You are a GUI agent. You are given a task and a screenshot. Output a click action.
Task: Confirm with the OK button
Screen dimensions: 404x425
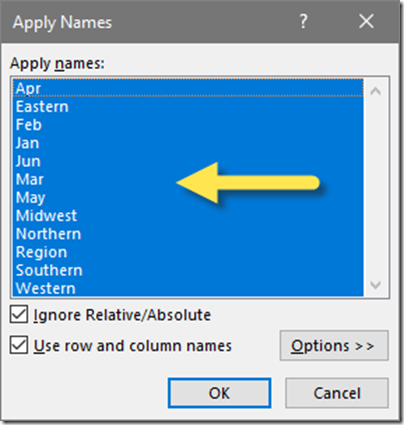click(x=219, y=393)
